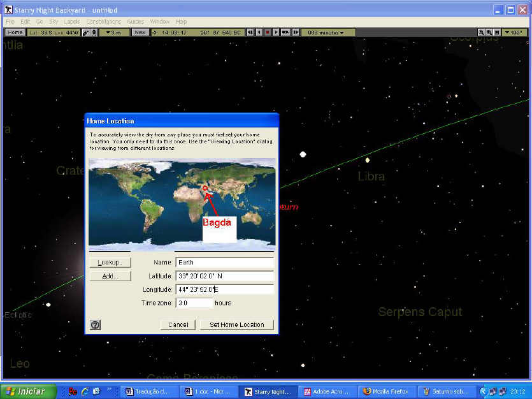
Task: Open the File menu
Action: click(10, 22)
